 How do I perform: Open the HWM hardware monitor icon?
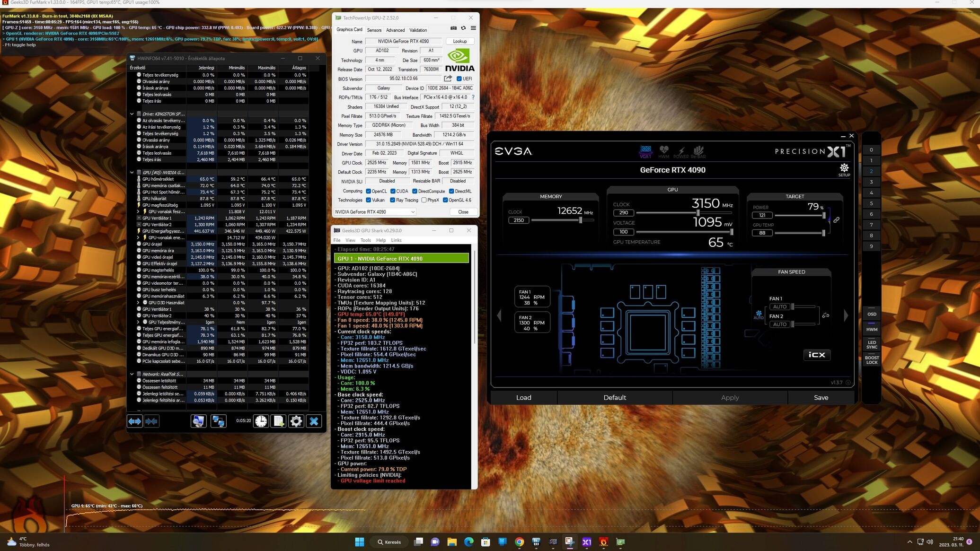coord(664,151)
